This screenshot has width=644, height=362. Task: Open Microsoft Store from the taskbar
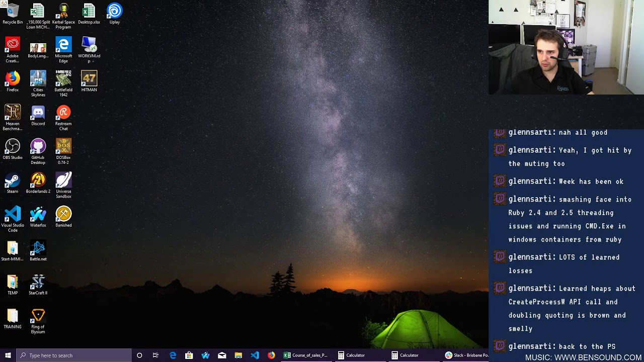(189, 355)
